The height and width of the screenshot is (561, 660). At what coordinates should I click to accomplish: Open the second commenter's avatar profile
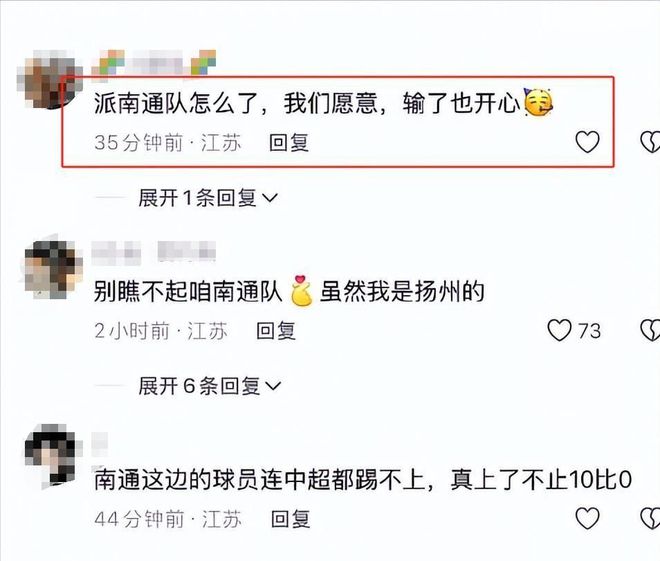pos(52,268)
